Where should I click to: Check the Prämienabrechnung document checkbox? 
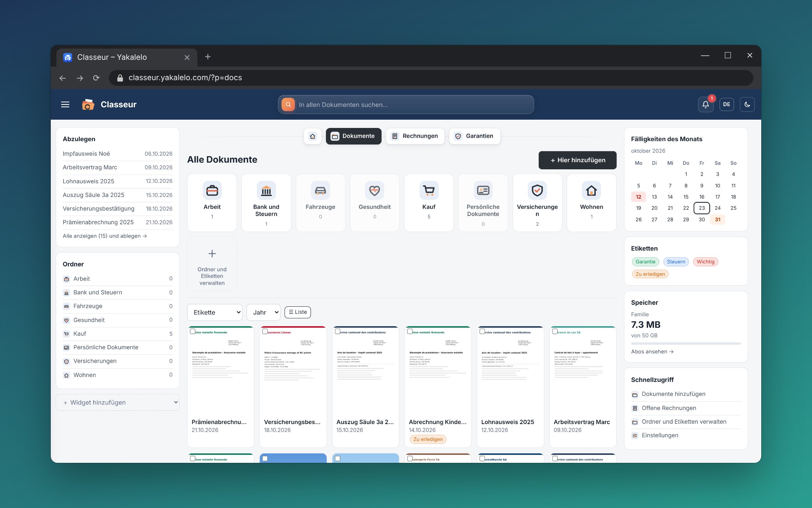[193, 332]
